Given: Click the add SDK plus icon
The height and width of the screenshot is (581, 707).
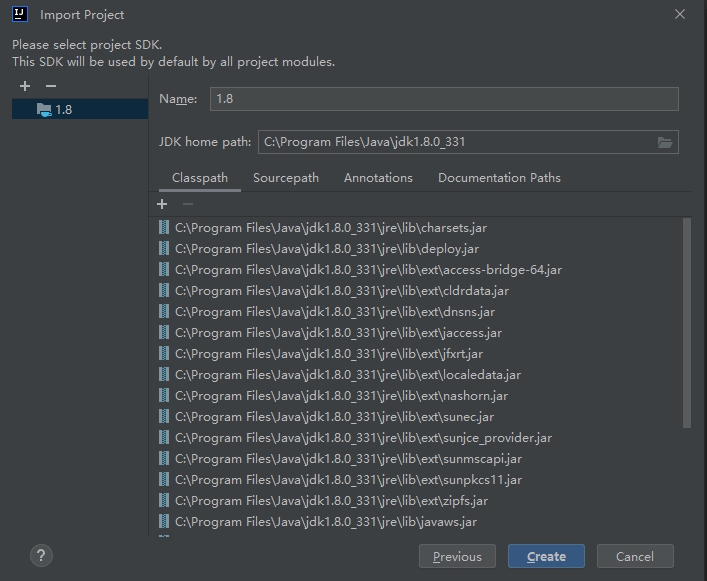Looking at the screenshot, I should pyautogui.click(x=25, y=87).
